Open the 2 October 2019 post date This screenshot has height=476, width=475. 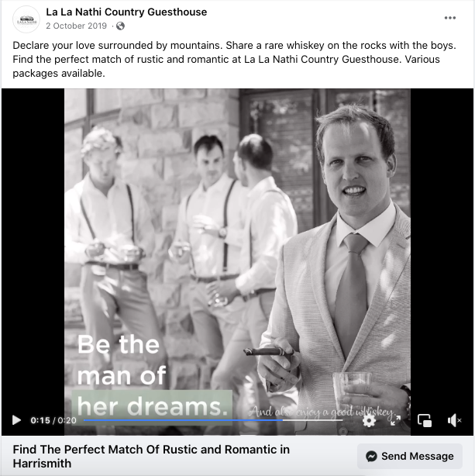tap(76, 26)
